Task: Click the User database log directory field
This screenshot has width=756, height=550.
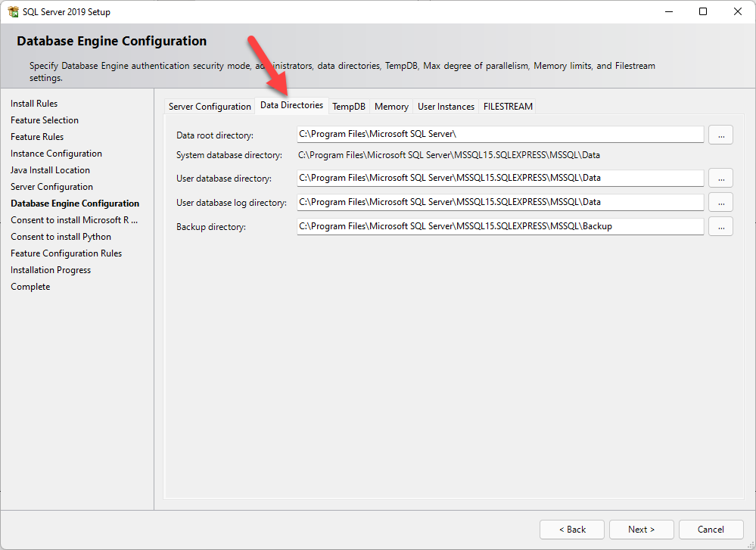Action: [500, 202]
